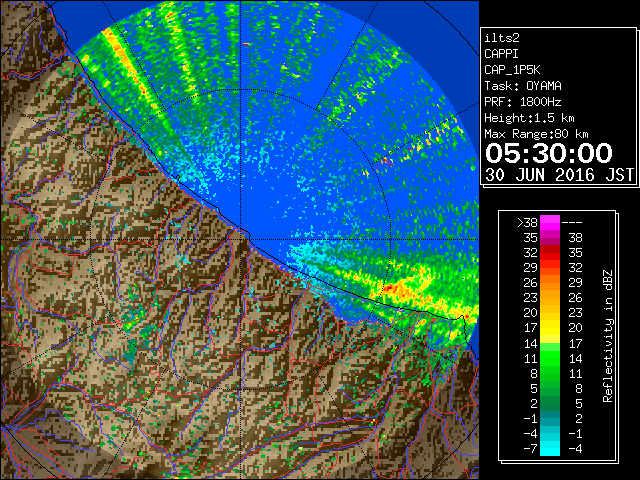640x480 pixels.
Task: Click the 05:30:00 timestamp
Action: pyautogui.click(x=549, y=153)
